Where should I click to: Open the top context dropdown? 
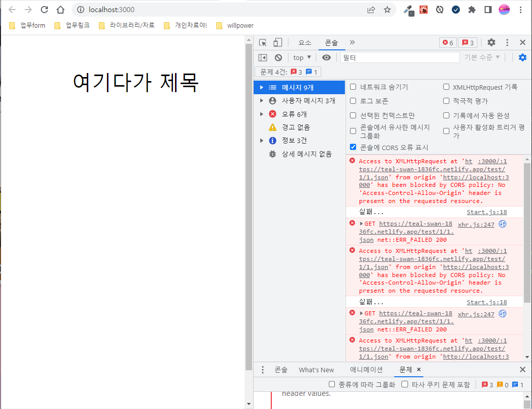click(302, 57)
